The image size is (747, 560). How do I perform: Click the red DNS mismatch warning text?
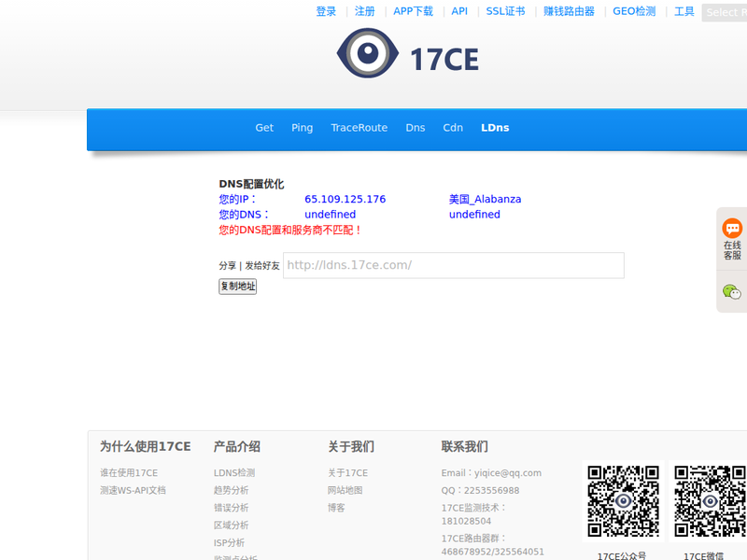tap(289, 230)
